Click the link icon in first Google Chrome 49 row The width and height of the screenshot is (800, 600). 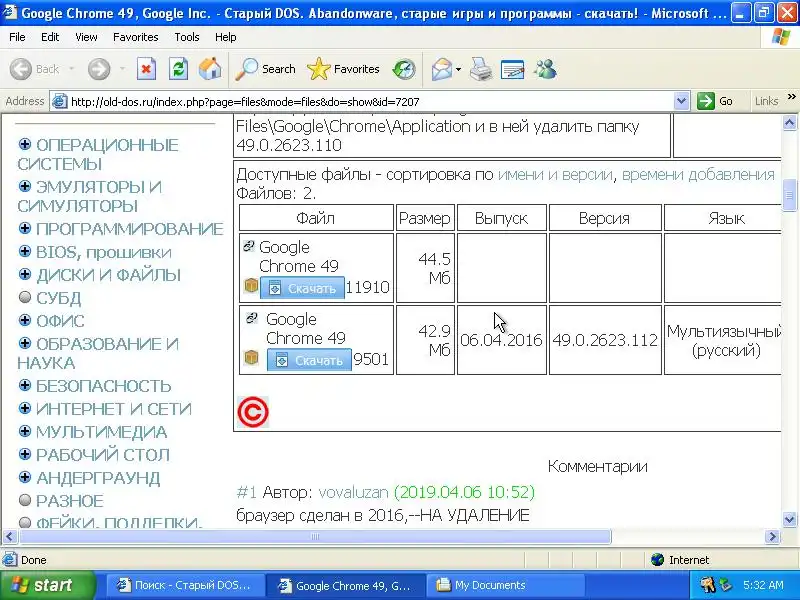pos(248,246)
